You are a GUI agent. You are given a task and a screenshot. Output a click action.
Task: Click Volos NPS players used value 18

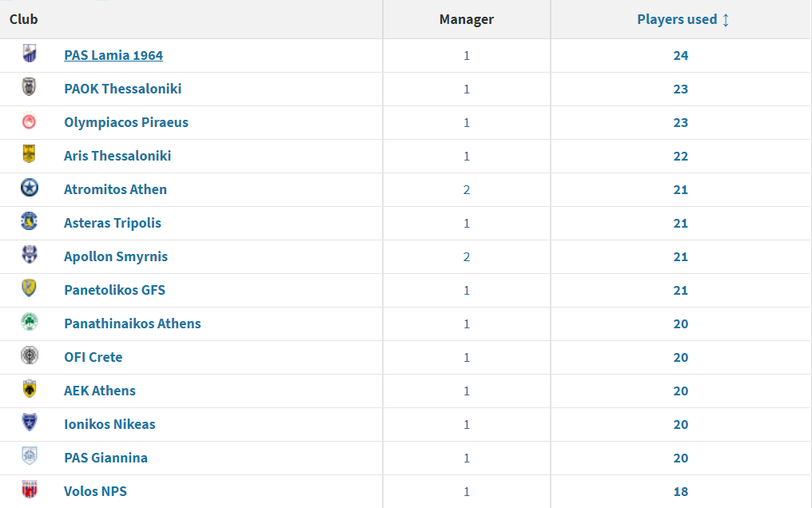(680, 491)
